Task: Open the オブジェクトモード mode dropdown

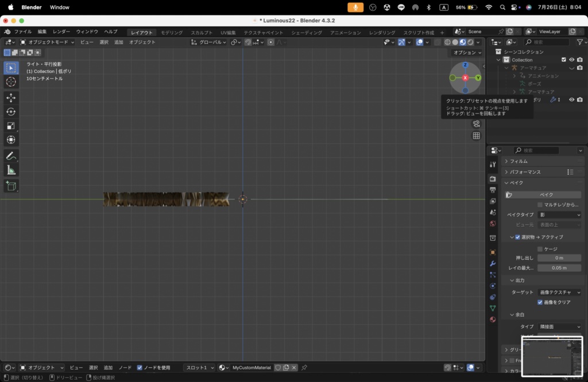Action: click(47, 42)
